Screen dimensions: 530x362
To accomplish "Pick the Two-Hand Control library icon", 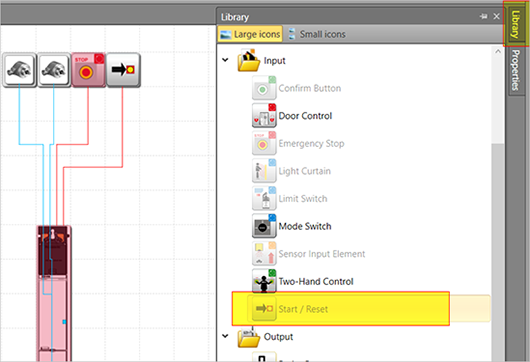I will click(264, 281).
